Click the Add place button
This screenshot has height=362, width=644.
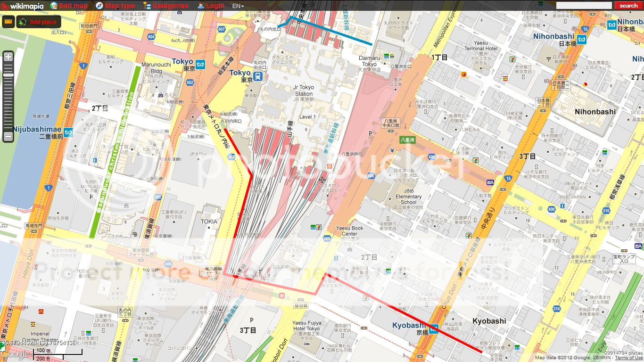(x=39, y=22)
